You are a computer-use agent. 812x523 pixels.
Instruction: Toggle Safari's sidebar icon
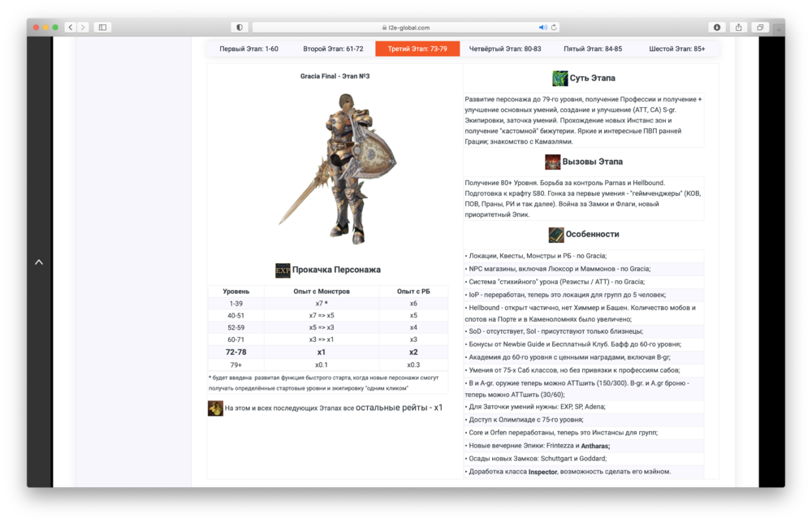pyautogui.click(x=101, y=26)
